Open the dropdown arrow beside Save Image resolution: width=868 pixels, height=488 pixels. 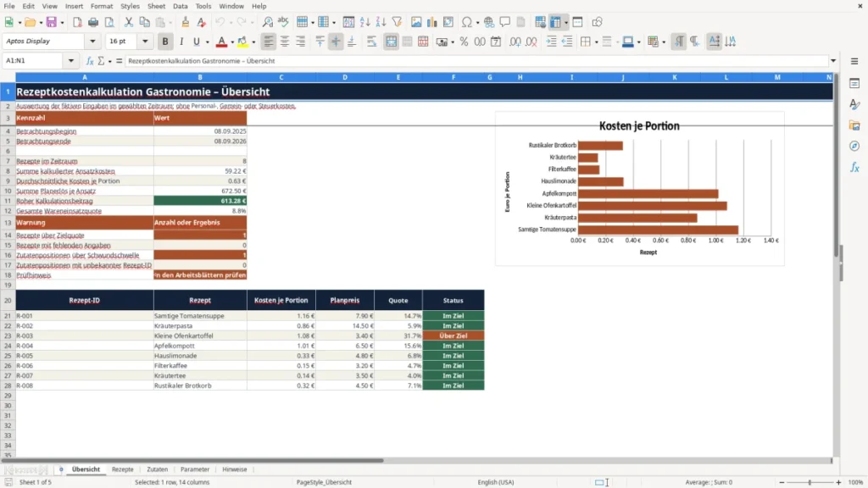point(62,23)
